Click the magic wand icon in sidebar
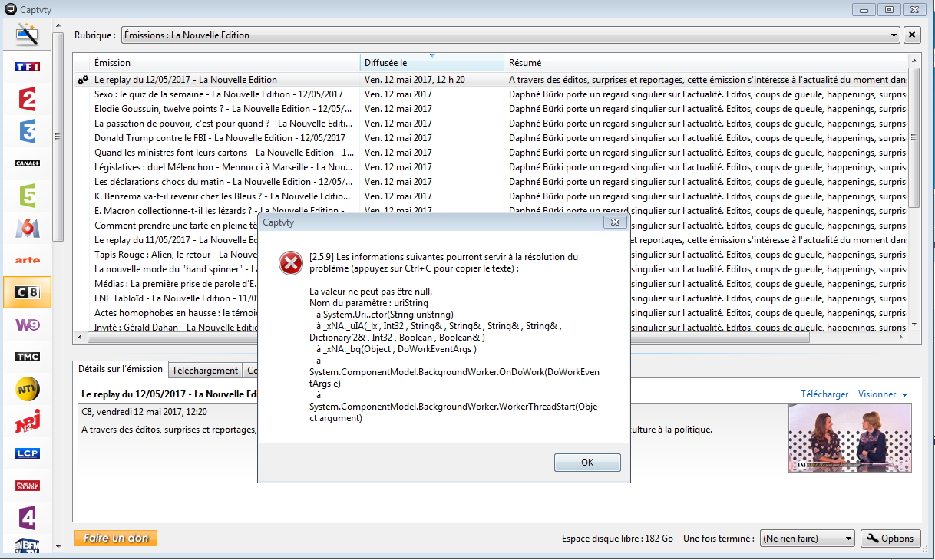Viewport: 935px width, 560px height. (x=28, y=35)
